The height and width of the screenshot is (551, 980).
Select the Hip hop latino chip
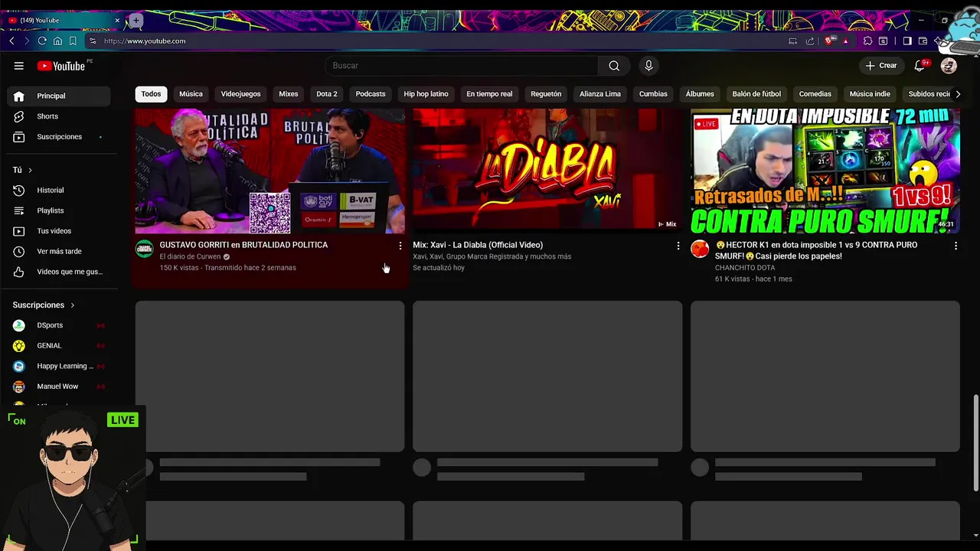pos(426,94)
